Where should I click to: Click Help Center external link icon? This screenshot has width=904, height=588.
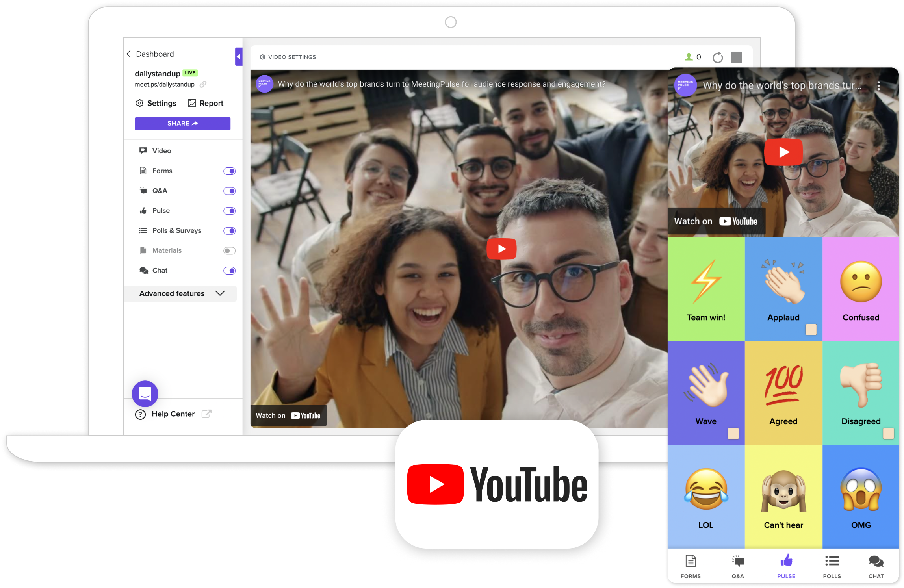206,414
